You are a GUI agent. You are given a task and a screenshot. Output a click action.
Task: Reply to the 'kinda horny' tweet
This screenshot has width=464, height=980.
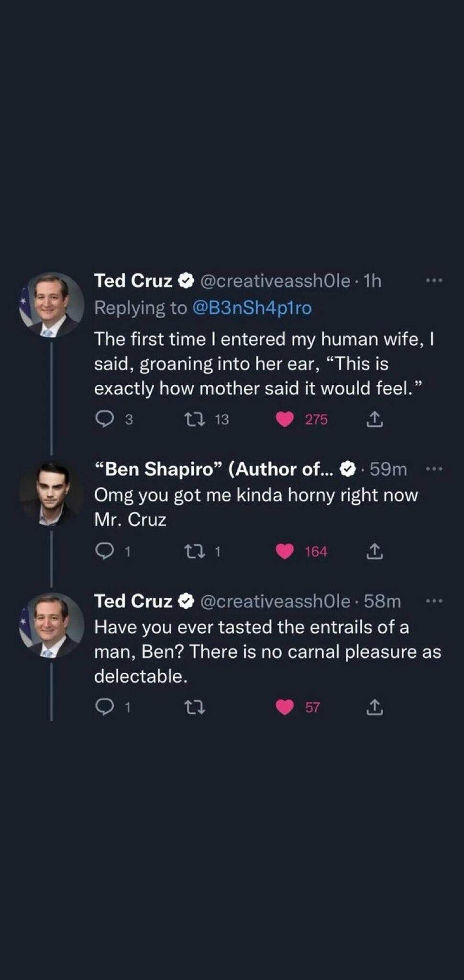(x=103, y=552)
